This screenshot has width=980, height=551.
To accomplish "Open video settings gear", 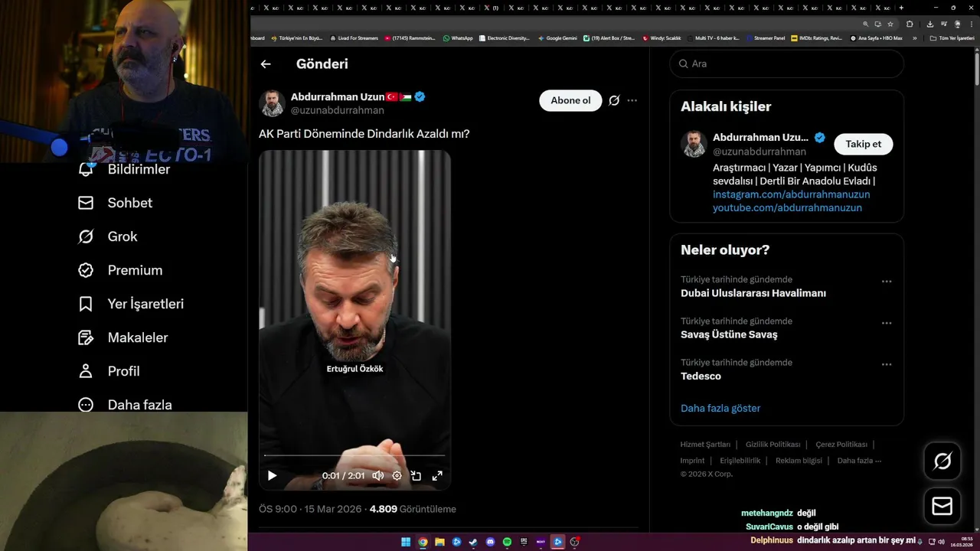I will 397,475.
